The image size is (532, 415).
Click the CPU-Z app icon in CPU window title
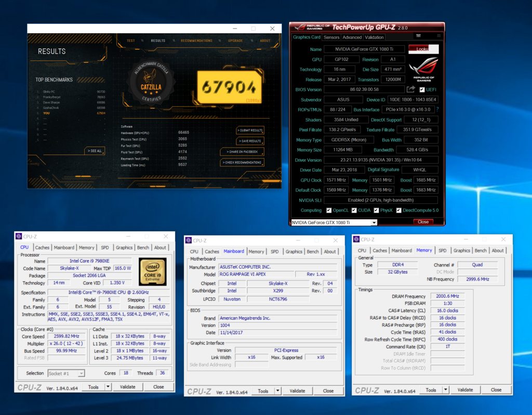coord(19,237)
